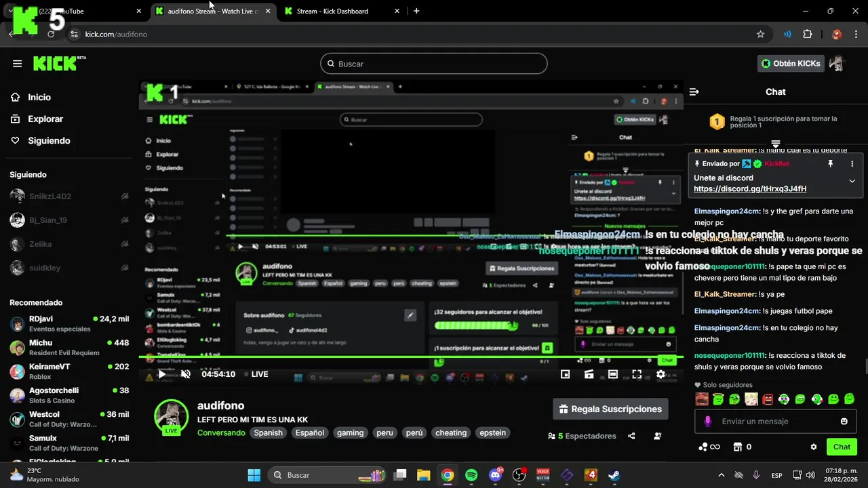Unmute the stream player volume

(x=185, y=374)
